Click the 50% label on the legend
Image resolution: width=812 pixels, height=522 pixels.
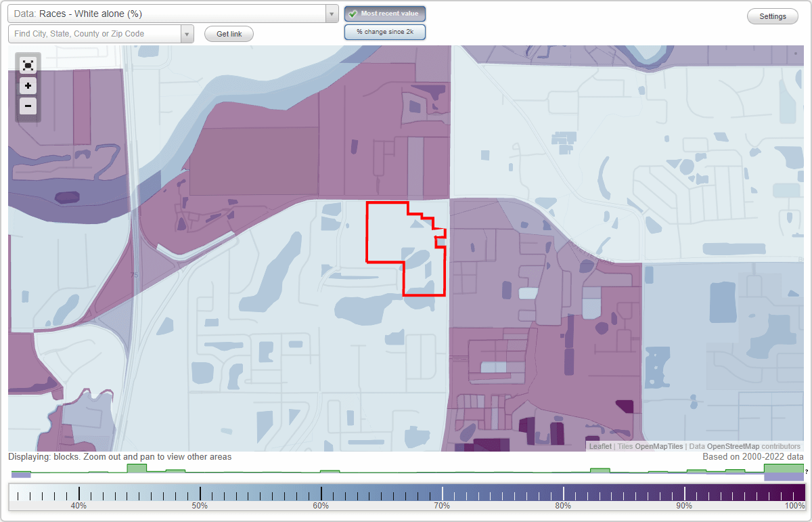coord(200,506)
